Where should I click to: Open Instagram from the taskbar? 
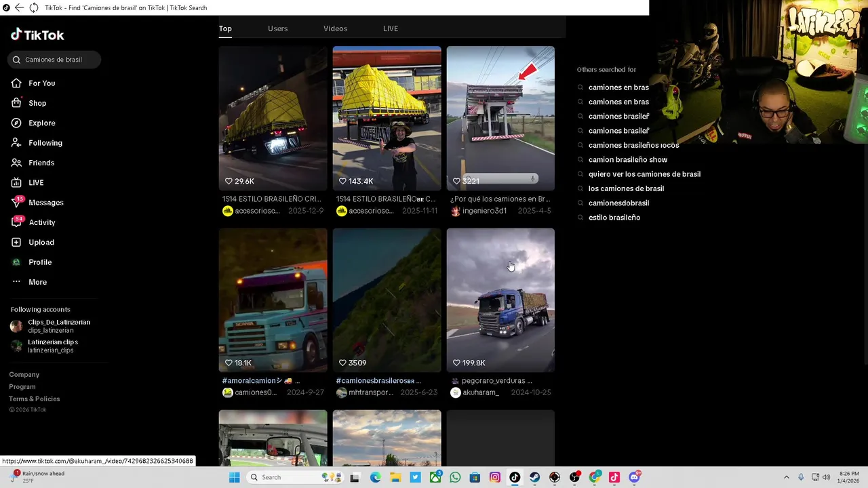point(495,477)
